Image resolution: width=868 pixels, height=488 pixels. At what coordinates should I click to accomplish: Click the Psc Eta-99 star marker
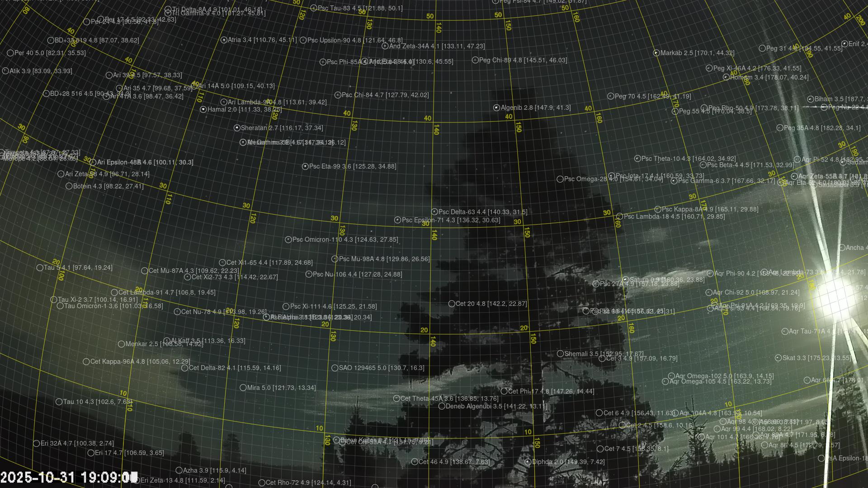[305, 166]
